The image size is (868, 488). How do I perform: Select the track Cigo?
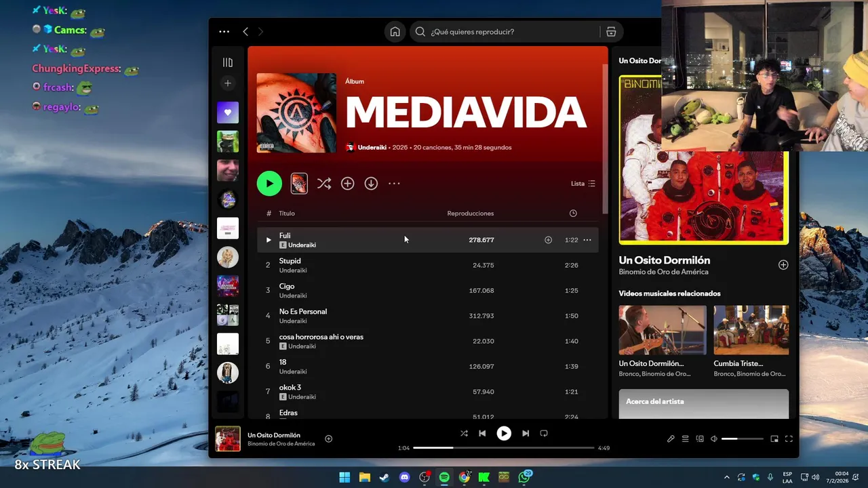428,290
